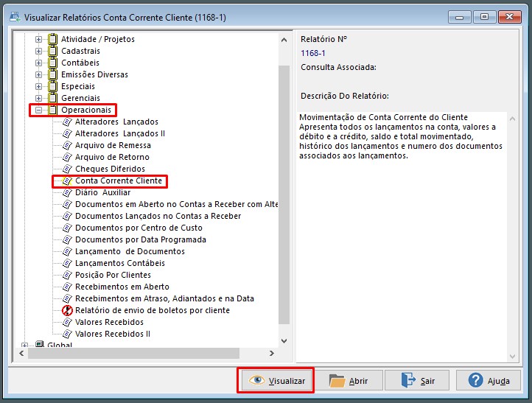
Task: Click tree scroll-down arrow
Action: [284, 341]
